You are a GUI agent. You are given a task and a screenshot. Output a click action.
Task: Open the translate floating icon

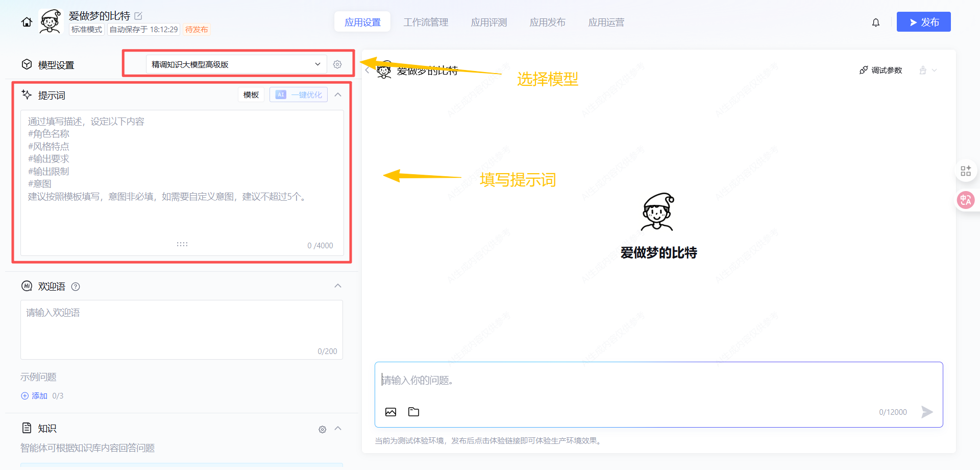tap(965, 200)
